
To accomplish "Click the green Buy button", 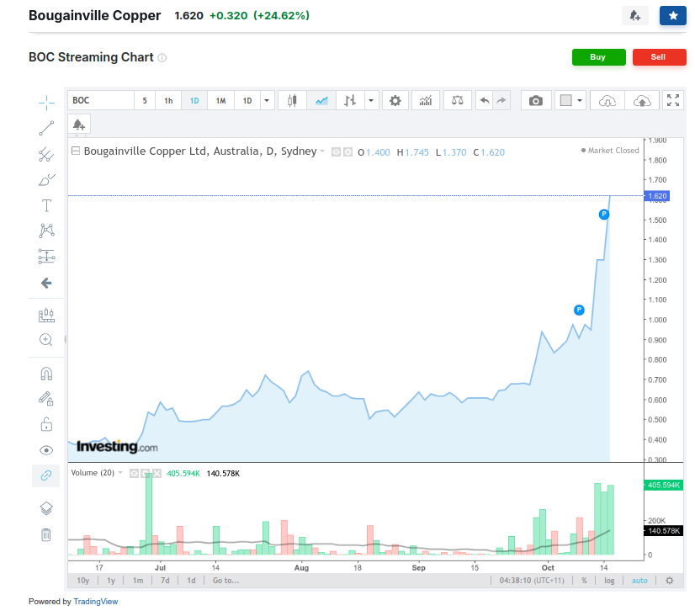I will pos(598,57).
